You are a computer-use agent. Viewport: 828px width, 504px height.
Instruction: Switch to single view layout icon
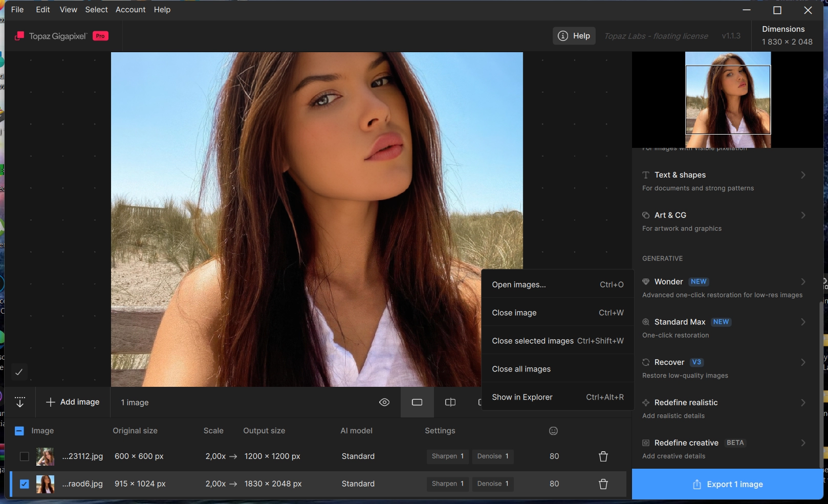point(417,402)
